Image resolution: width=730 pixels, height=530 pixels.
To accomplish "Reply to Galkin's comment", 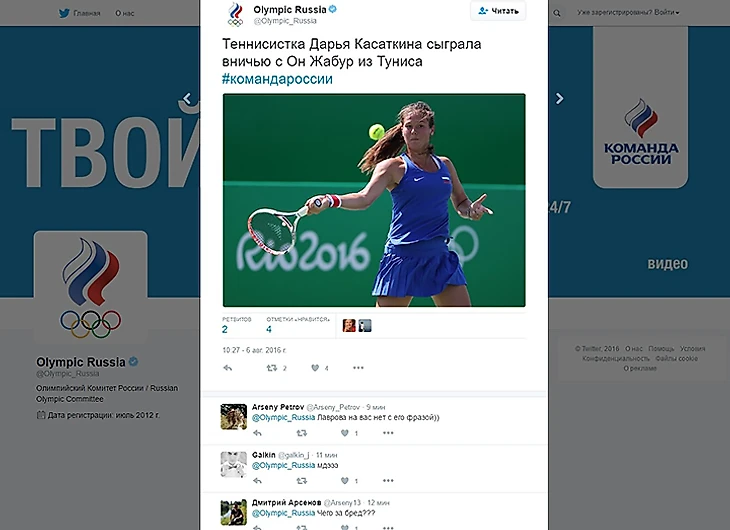I will coord(257,481).
